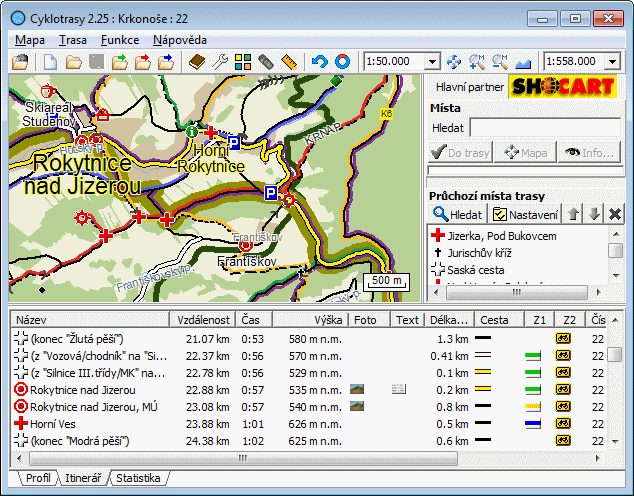Click Hledat button under Průchozí místa trasy
This screenshot has width=634, height=496.
click(457, 214)
